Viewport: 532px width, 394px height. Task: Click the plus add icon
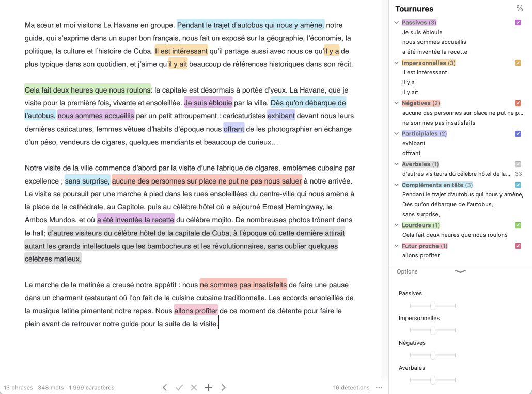click(x=209, y=387)
